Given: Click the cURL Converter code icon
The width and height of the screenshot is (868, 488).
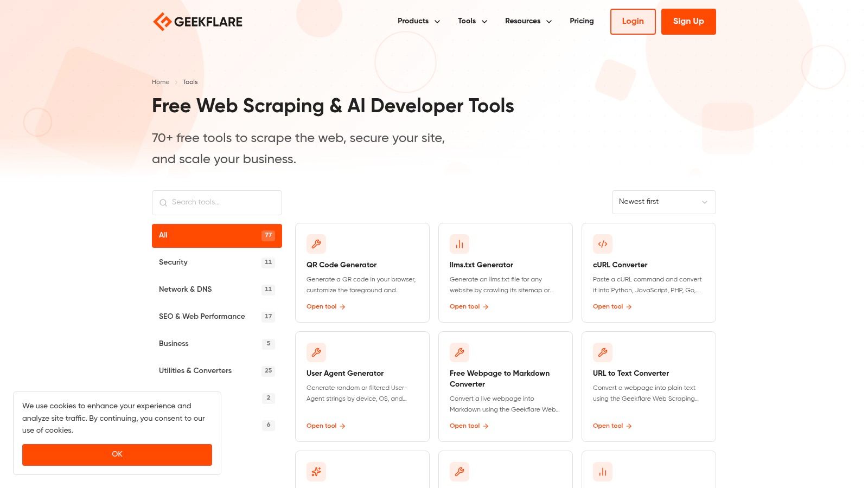Looking at the screenshot, I should pyautogui.click(x=603, y=244).
